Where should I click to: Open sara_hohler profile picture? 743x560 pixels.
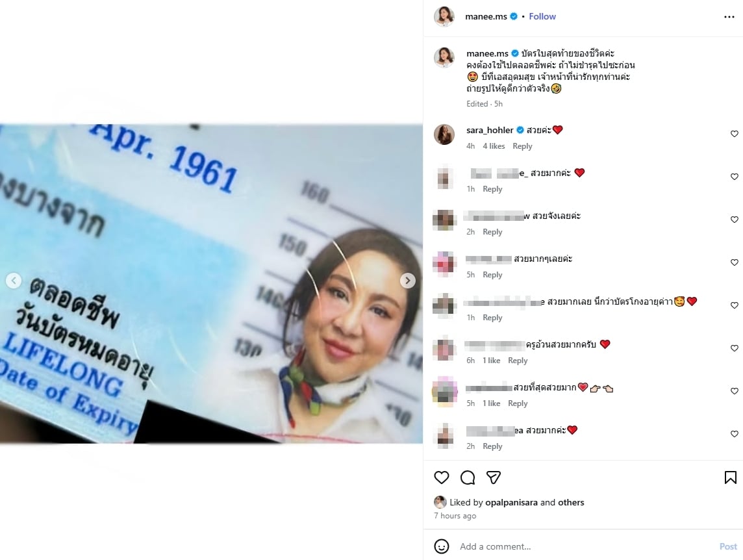444,134
